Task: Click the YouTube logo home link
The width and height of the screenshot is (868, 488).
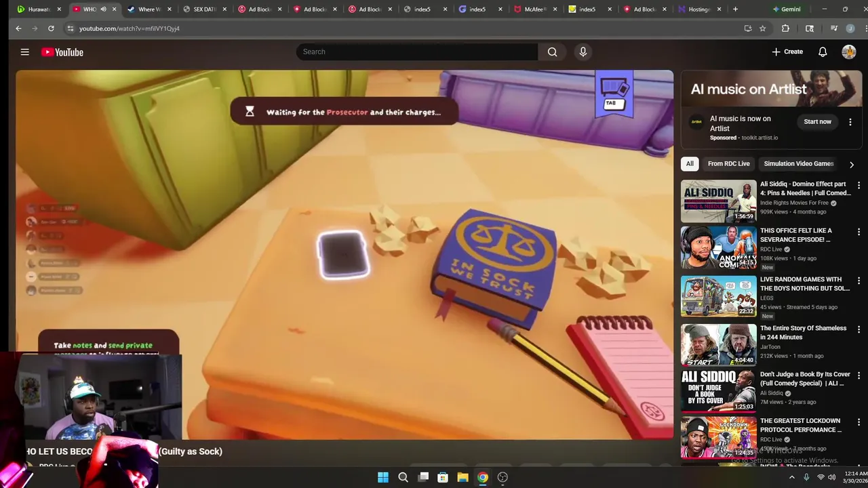Action: (x=62, y=52)
